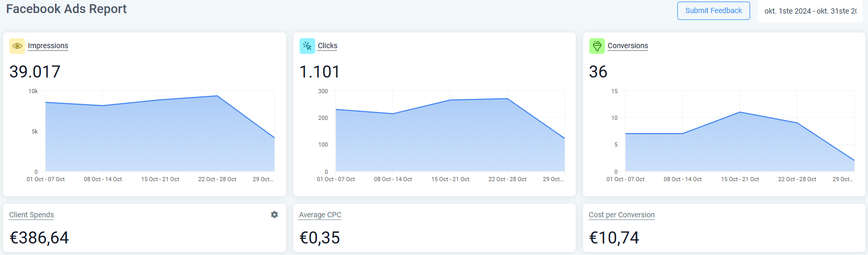The width and height of the screenshot is (868, 255).
Task: Click the Clicks peak point at 22 Oct - 28 Oct
Action: [x=508, y=98]
